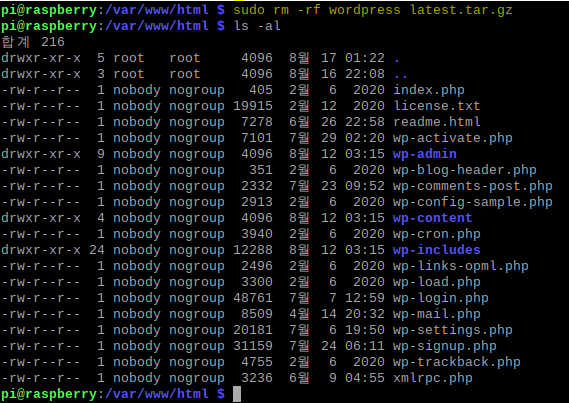Select wp-blog-header.php file name
This screenshot has width=569, height=403.
(465, 170)
